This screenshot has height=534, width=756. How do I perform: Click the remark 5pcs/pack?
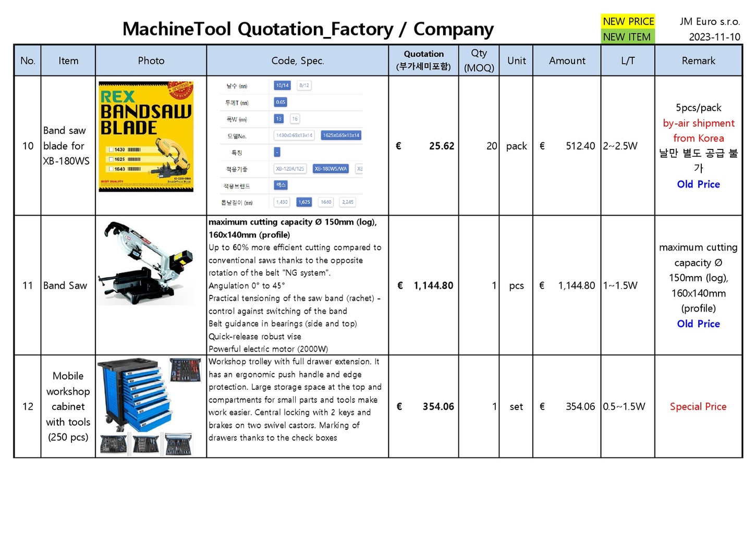[698, 108]
